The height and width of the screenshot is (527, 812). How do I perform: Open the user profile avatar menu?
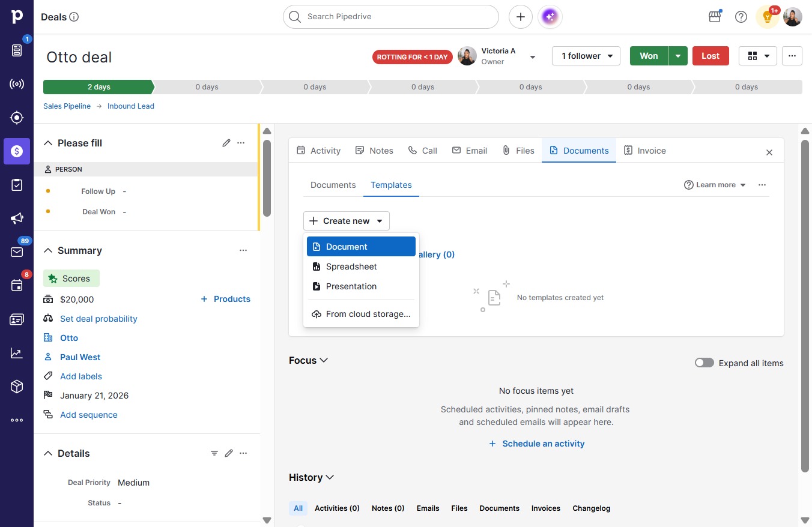[x=793, y=17]
